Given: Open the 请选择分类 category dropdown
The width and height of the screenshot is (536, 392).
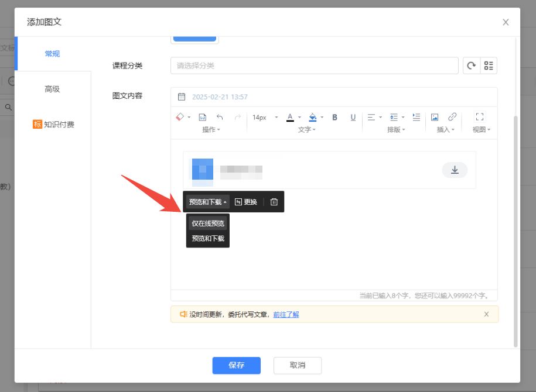Looking at the screenshot, I should click(x=314, y=66).
